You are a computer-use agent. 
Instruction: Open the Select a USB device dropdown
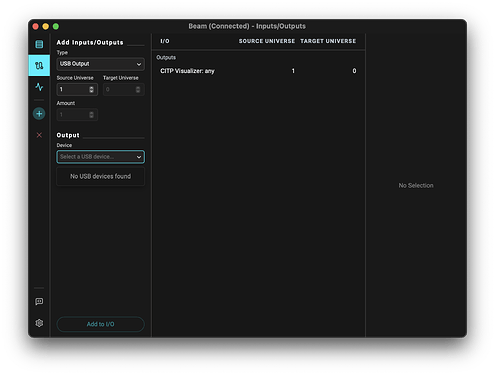[101, 157]
